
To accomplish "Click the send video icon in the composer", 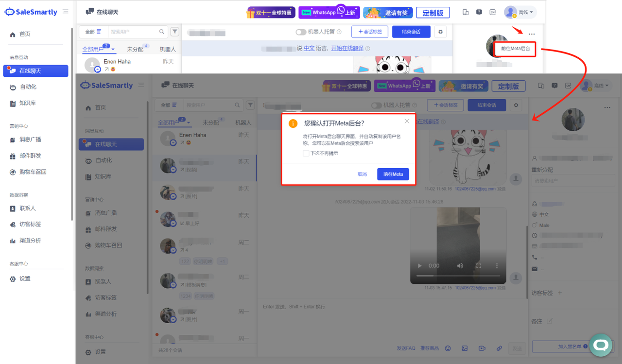I will (482, 348).
